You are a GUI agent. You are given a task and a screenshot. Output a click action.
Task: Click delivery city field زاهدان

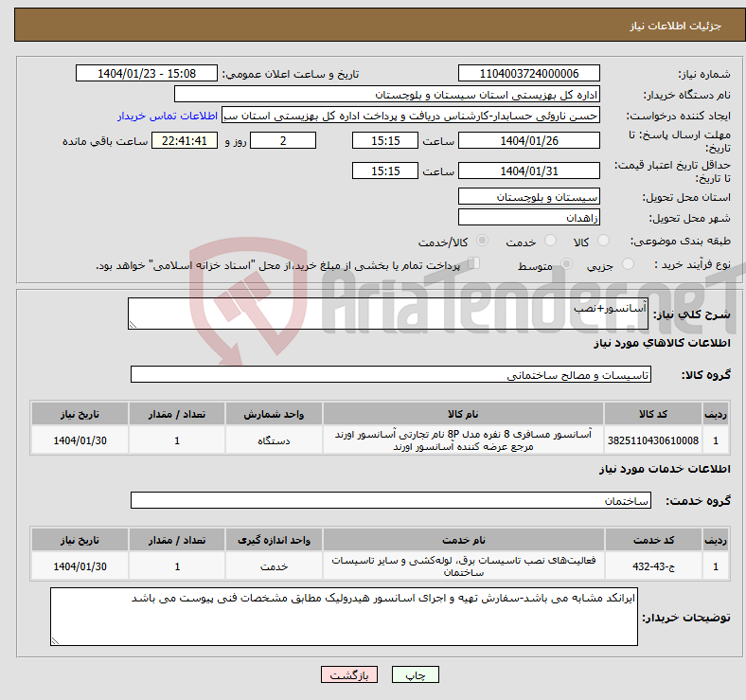(528, 217)
